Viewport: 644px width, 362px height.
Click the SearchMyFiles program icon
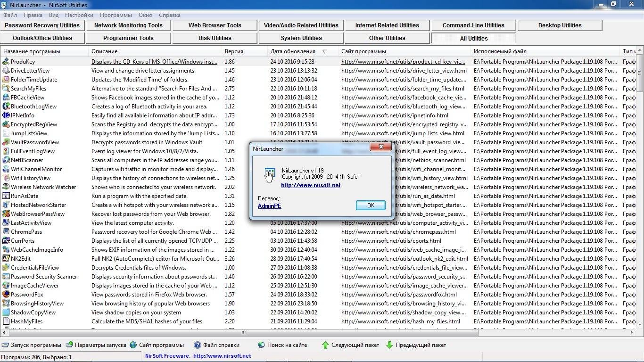coord(6,89)
